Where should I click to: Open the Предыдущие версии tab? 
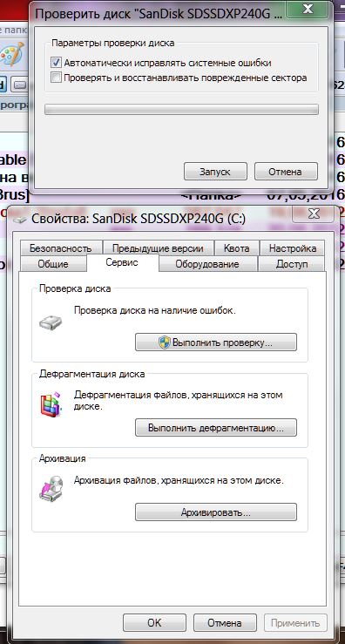158,248
